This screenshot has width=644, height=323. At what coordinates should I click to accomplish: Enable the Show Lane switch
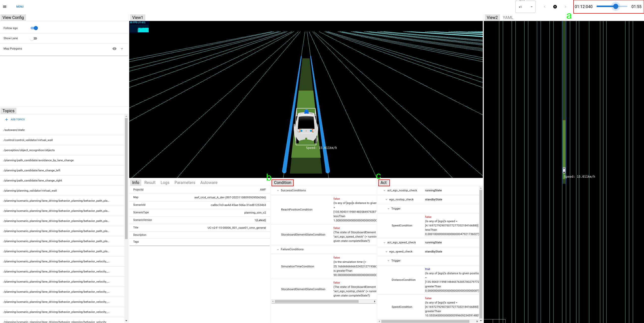[34, 38]
